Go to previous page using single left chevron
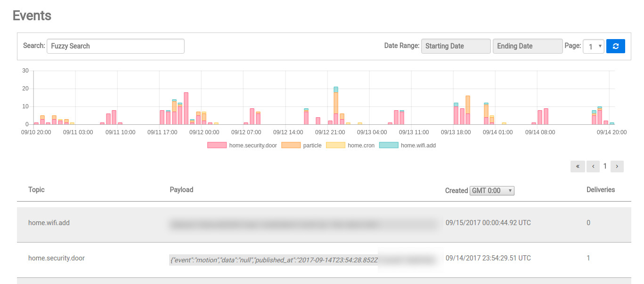 [593, 166]
